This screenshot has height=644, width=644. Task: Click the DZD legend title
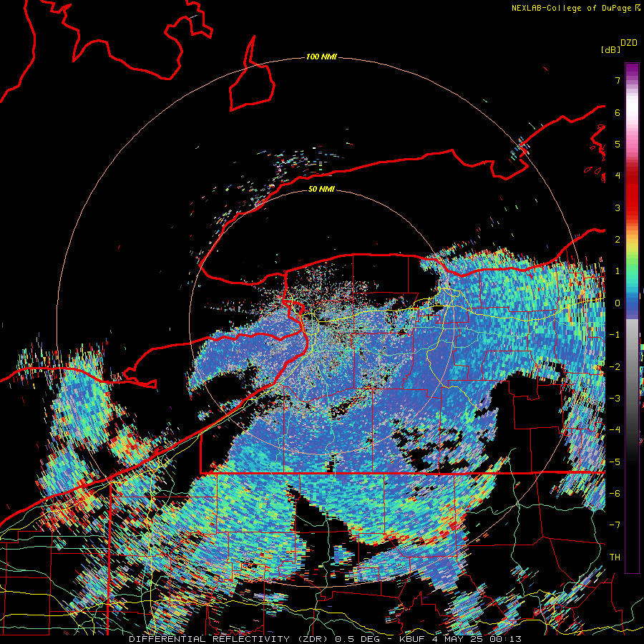(x=629, y=43)
